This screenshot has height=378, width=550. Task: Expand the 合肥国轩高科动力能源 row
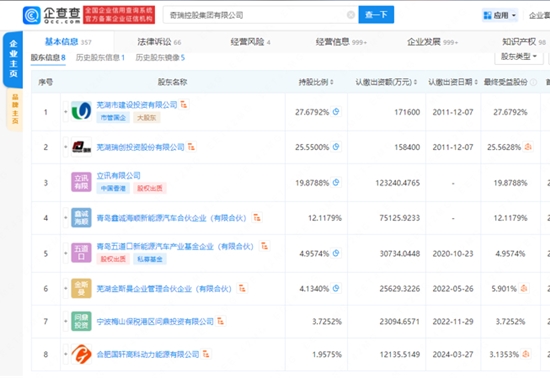click(x=66, y=354)
